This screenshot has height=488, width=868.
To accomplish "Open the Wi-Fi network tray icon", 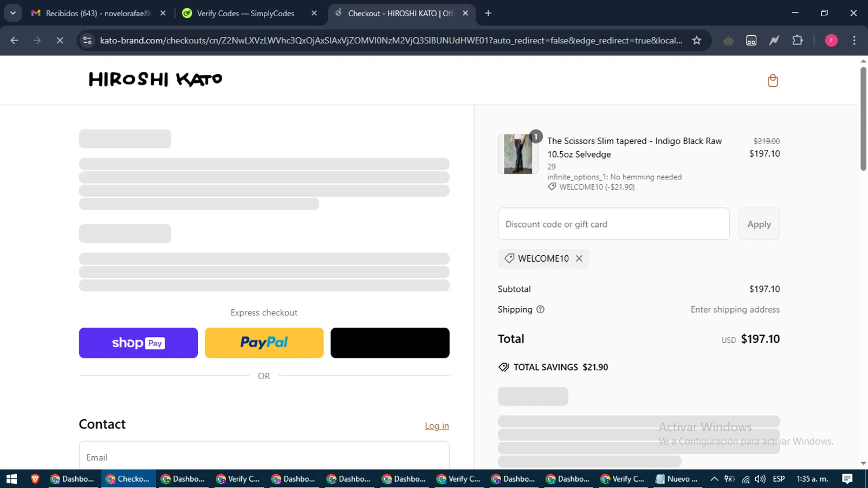I will pos(745,479).
